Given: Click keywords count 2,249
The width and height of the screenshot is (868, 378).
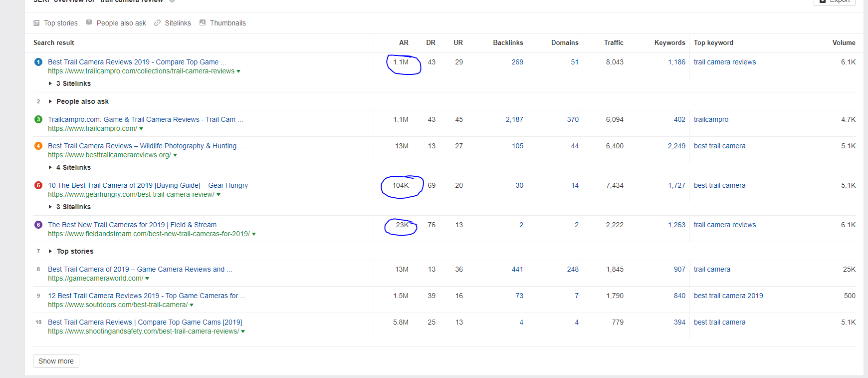Looking at the screenshot, I should click(677, 146).
